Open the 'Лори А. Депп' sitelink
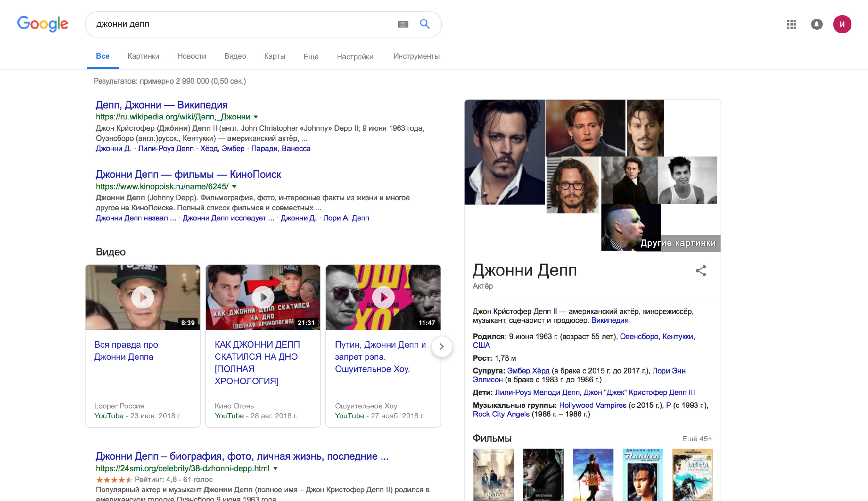Image resolution: width=868 pixels, height=501 pixels. 346,218
